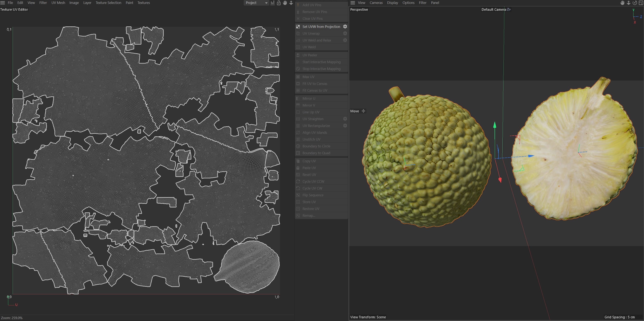Toggle the active view layout icon

pyautogui.click(x=641, y=3)
